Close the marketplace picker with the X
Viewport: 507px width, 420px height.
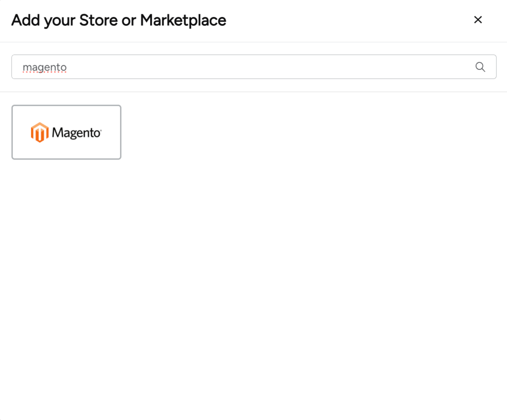tap(478, 20)
